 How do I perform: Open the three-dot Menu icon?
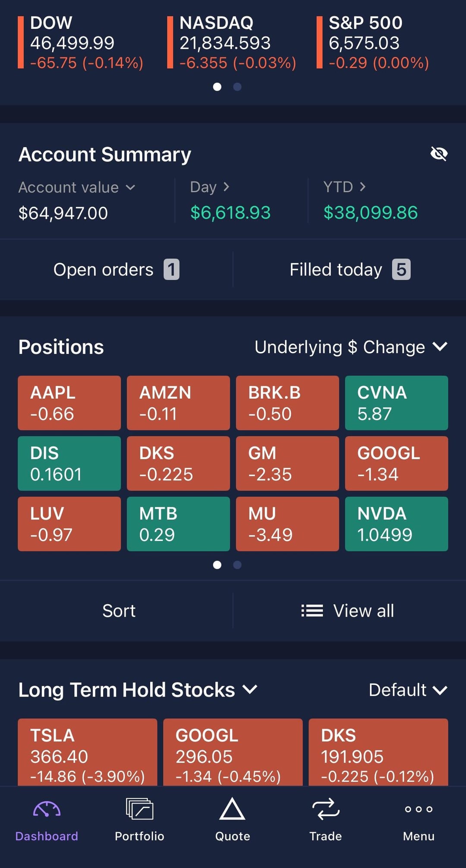(x=419, y=809)
